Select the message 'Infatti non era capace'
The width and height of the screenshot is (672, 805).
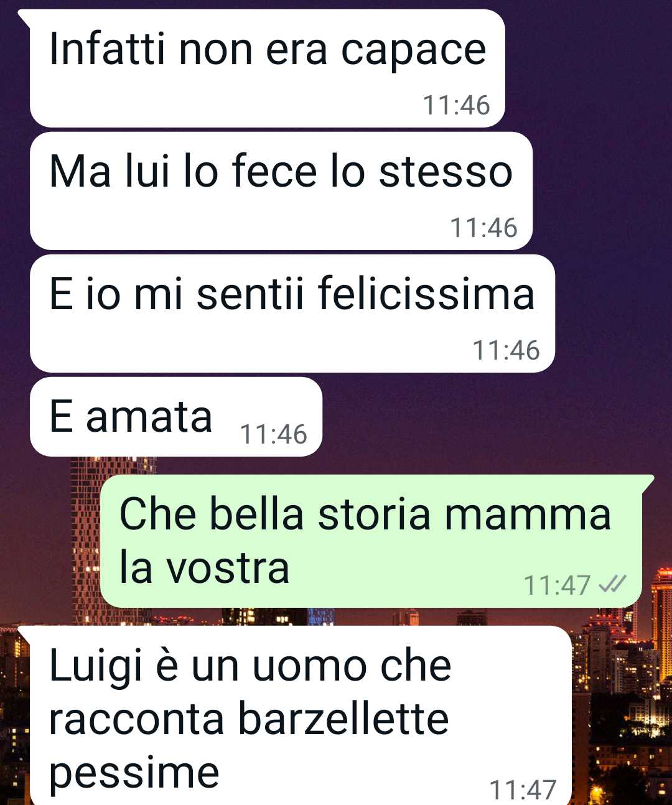coord(268,68)
